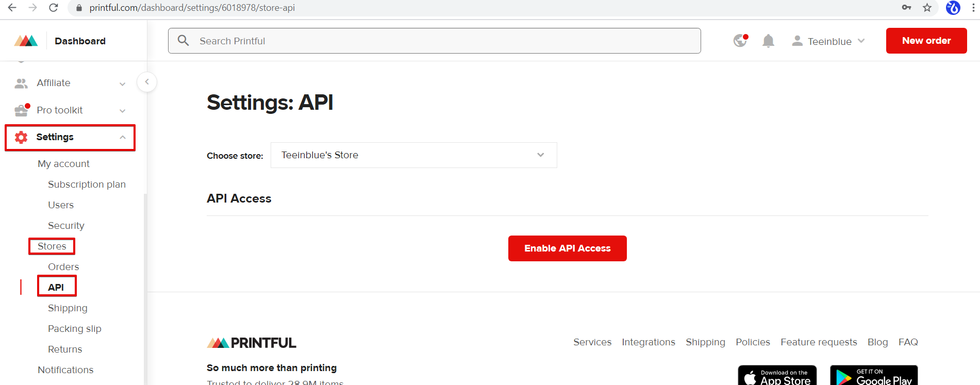
Task: Open the App Store download badge
Action: pyautogui.click(x=777, y=375)
